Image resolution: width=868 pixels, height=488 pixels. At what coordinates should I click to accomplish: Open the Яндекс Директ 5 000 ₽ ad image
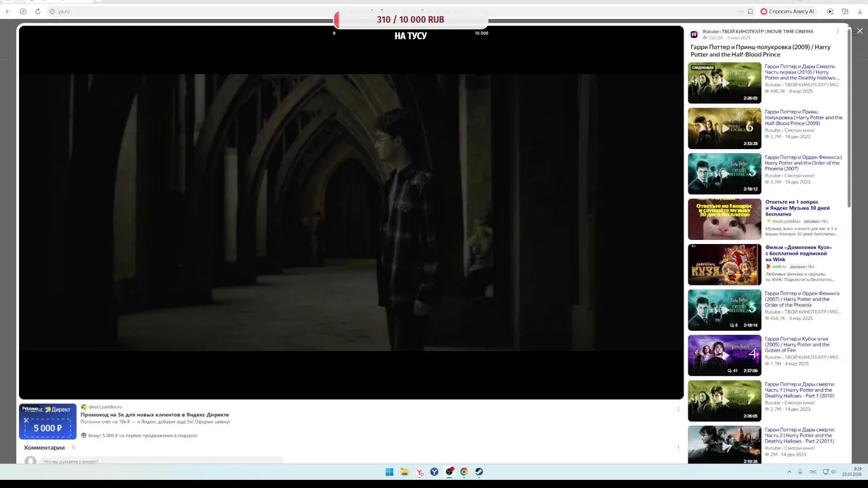(x=47, y=422)
